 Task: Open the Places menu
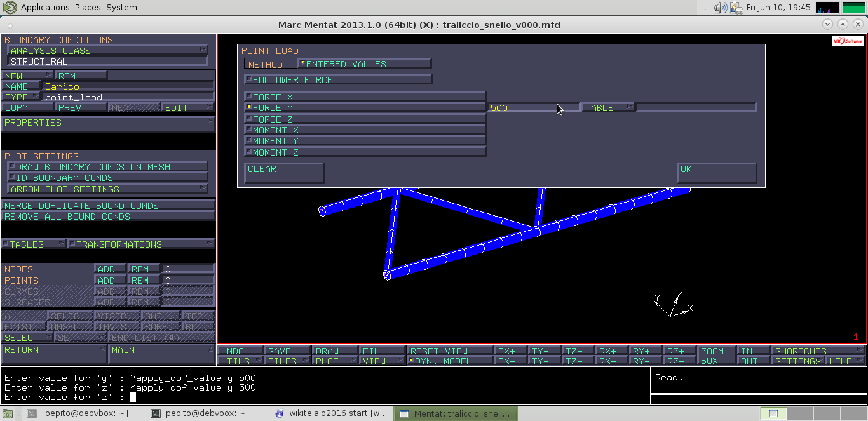click(88, 8)
